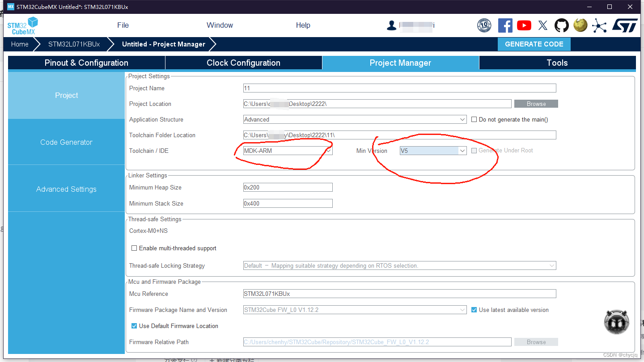This screenshot has height=362, width=644.
Task: Switch to Pinout & Configuration tab
Action: [x=86, y=63]
